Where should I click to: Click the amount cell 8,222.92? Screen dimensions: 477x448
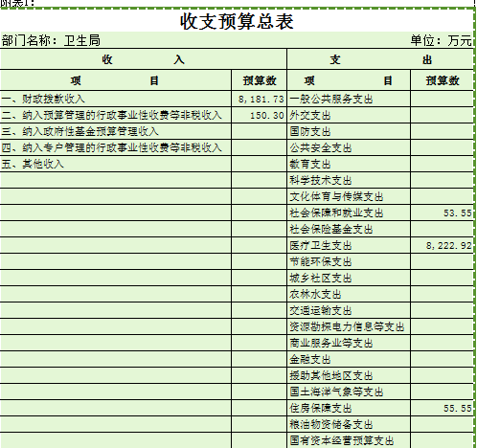coord(442,245)
